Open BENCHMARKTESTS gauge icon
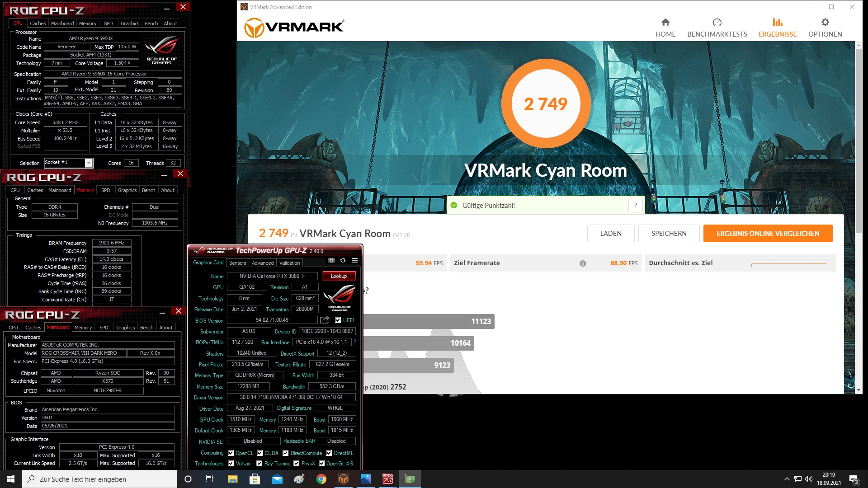 [x=717, y=22]
